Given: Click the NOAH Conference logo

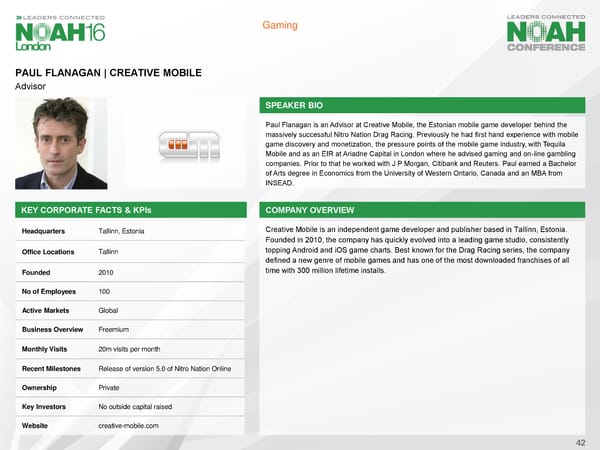Looking at the screenshot, I should click(546, 33).
